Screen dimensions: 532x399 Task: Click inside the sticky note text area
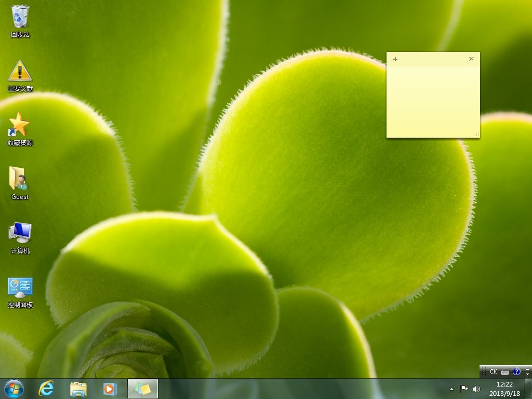433,101
